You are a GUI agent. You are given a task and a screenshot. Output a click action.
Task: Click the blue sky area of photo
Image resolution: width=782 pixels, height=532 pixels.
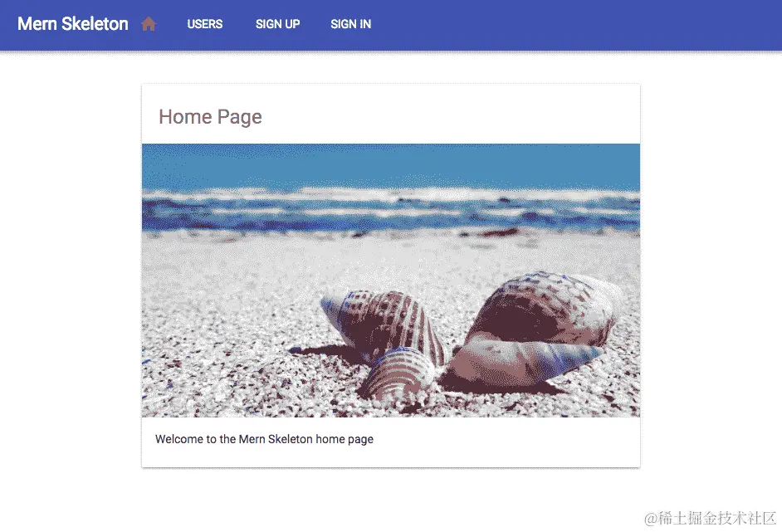390,165
